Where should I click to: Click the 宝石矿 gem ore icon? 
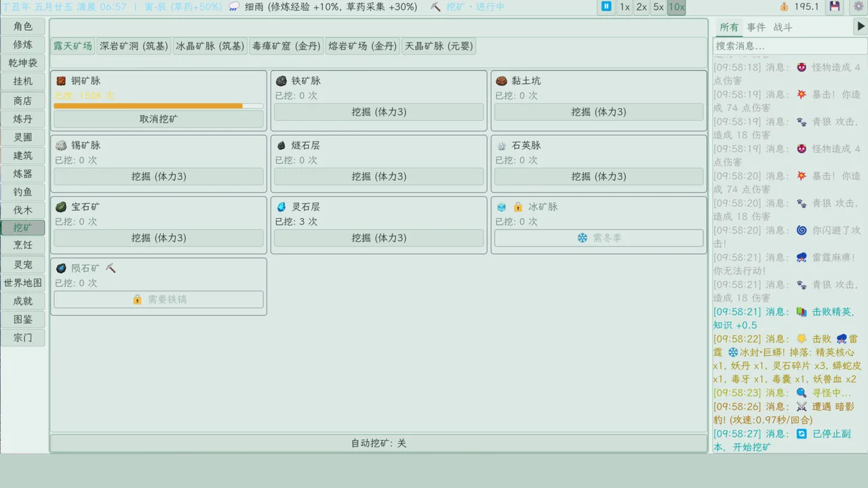pyautogui.click(x=61, y=207)
